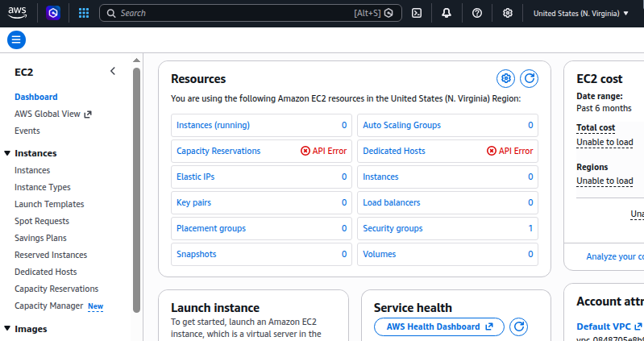The width and height of the screenshot is (644, 341).
Task: Click into the top Search field
Action: pyautogui.click(x=234, y=13)
